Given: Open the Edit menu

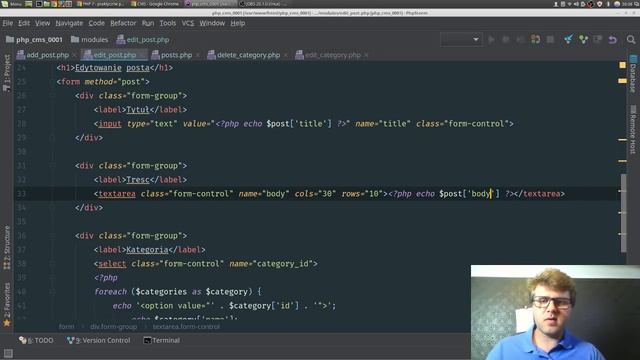Looking at the screenshot, I should pyautogui.click(x=24, y=23).
